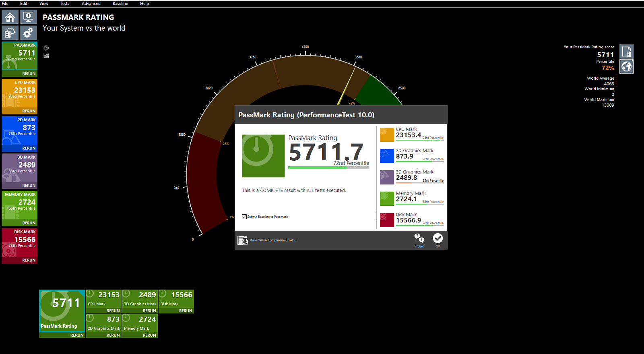Click the orange CPU Mark icon in the dialog
The height and width of the screenshot is (354, 644).
point(387,135)
